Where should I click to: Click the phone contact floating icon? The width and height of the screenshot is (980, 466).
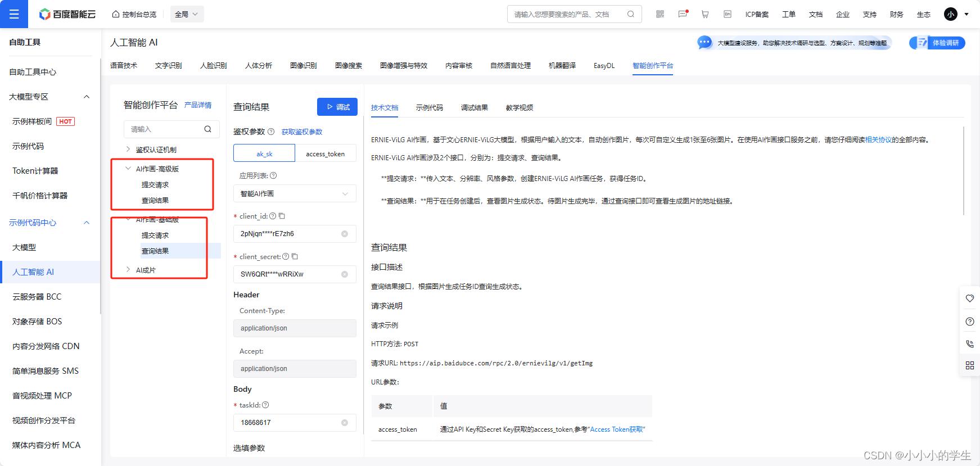pos(970,343)
